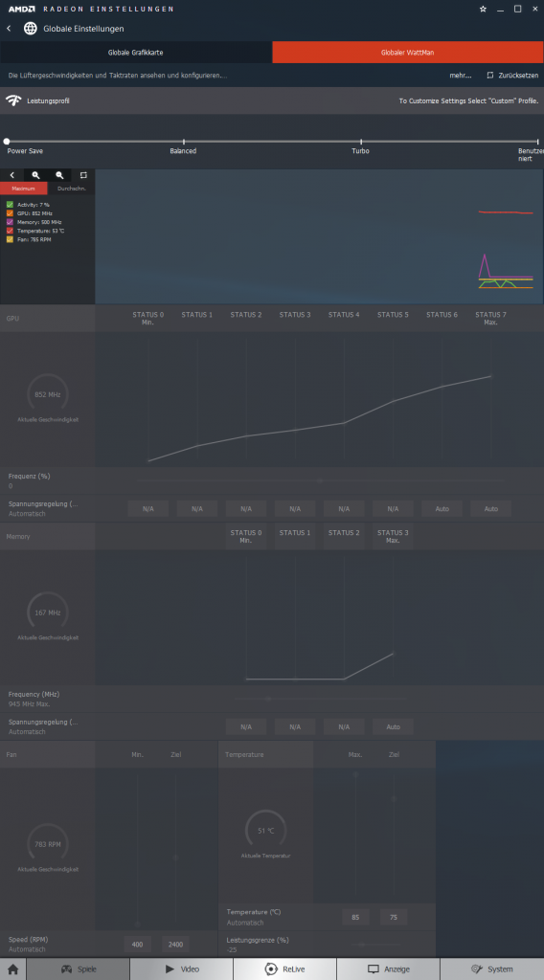Set power profile to Benutzerdefiniert

pyautogui.click(x=537, y=142)
